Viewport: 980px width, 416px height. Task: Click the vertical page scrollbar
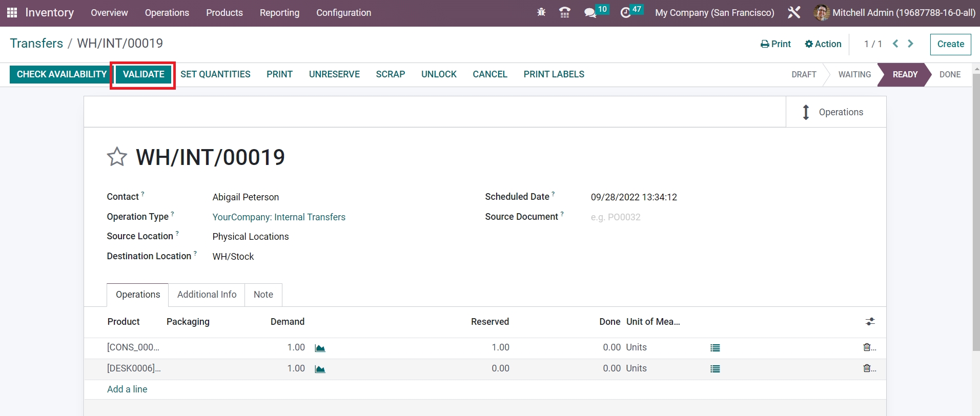click(976, 213)
